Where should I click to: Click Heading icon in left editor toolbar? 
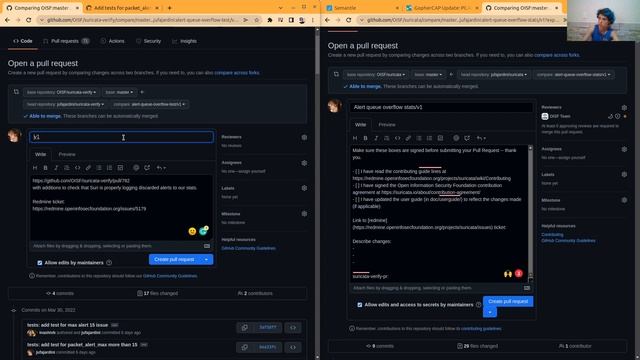tap(35, 168)
